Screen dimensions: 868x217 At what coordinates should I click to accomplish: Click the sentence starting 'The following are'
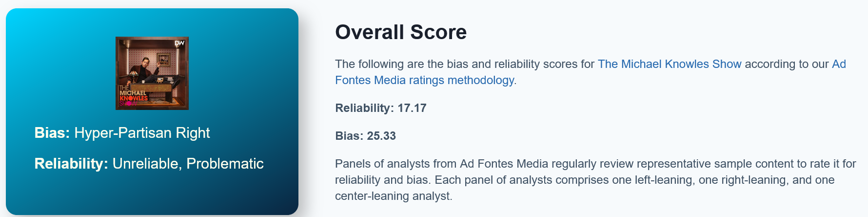click(x=463, y=64)
